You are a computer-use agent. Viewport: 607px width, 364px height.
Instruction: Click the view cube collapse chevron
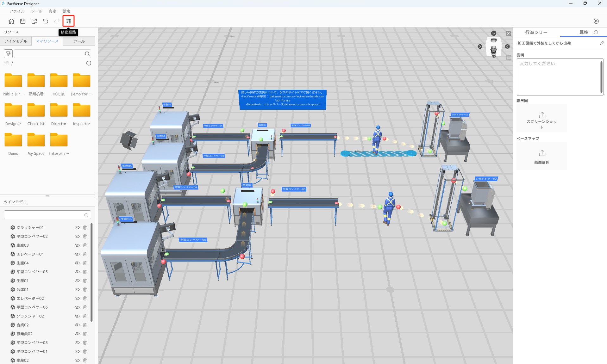click(x=494, y=33)
